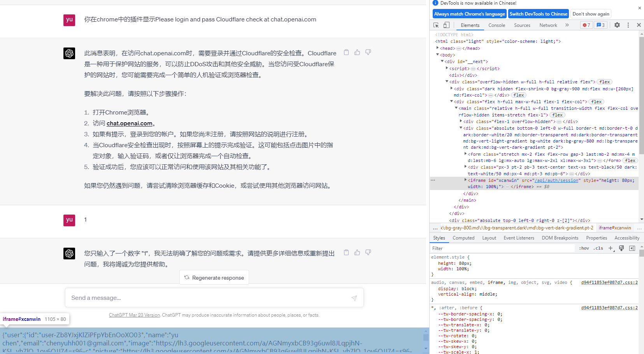The image size is (644, 354).
Task: Open the Computed styles tab
Action: coord(463,238)
